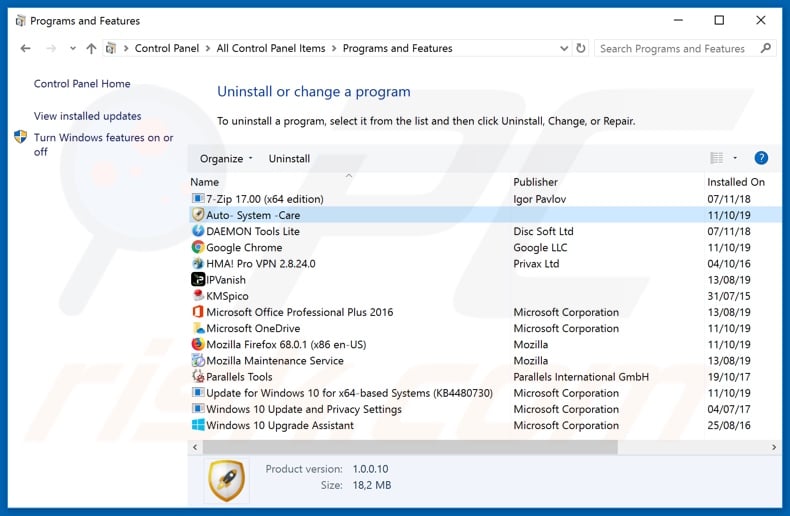This screenshot has width=790, height=516.
Task: Click the Auto- System -Care shield icon
Action: (198, 215)
